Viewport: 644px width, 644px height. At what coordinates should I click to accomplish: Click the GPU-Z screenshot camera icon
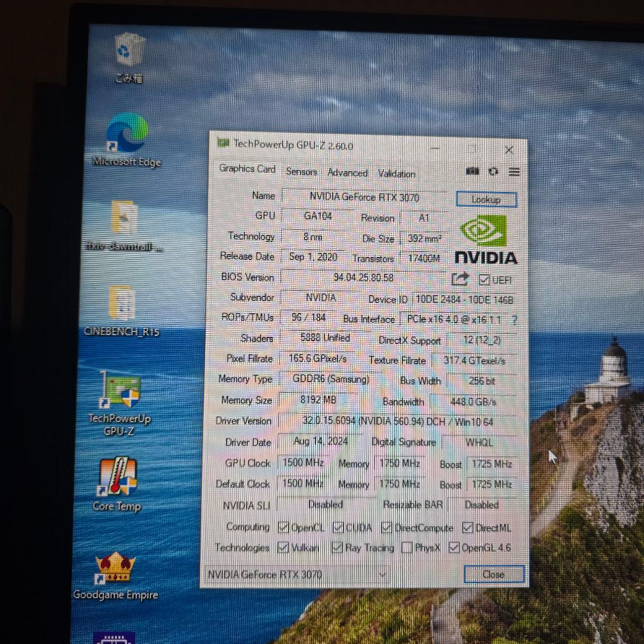point(472,171)
